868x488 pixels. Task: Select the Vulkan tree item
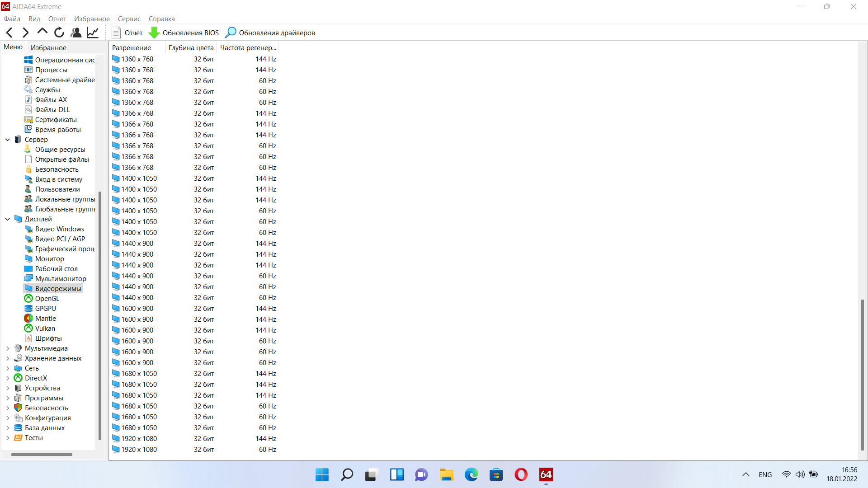[x=45, y=328]
